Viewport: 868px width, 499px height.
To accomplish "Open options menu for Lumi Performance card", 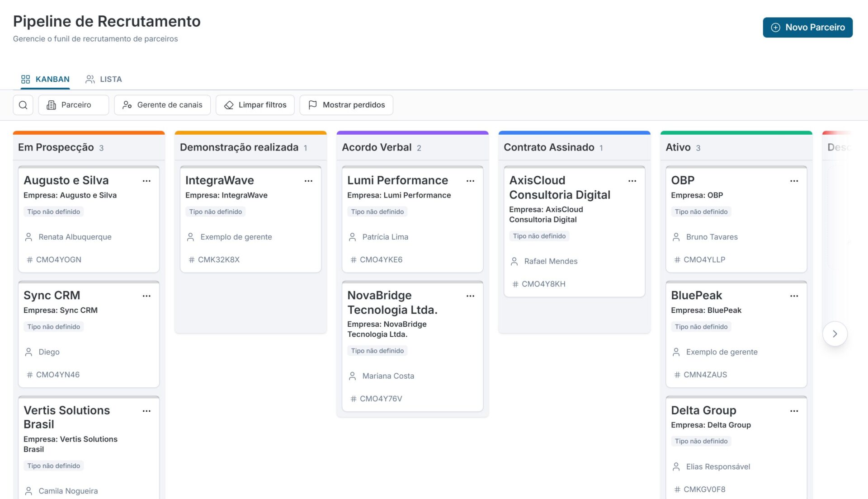I will point(470,181).
